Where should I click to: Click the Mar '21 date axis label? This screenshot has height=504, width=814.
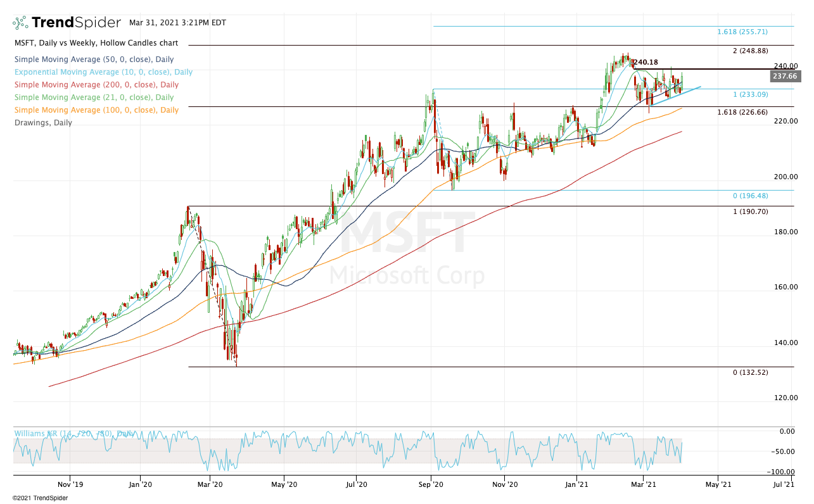(x=643, y=484)
